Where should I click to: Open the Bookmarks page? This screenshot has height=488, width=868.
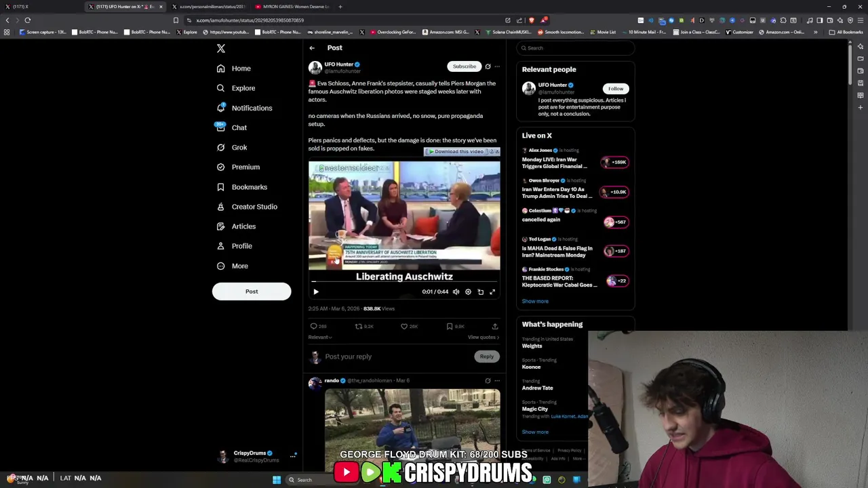(x=241, y=187)
